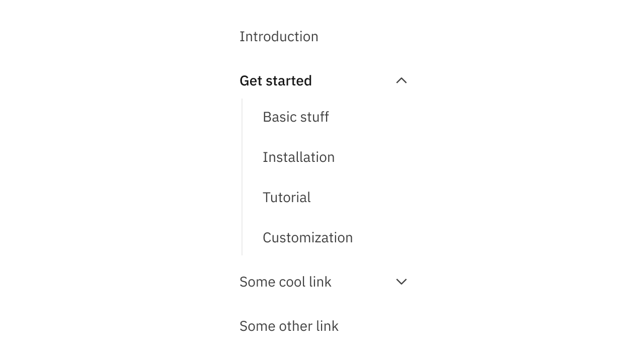
Task: Select the first submenu item under Get started
Action: click(296, 117)
